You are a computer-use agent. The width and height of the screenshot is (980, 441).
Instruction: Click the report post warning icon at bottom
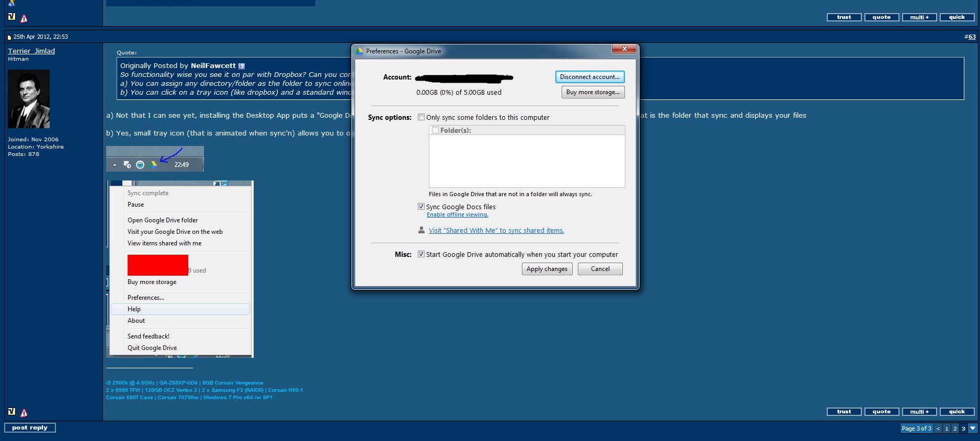click(x=24, y=413)
